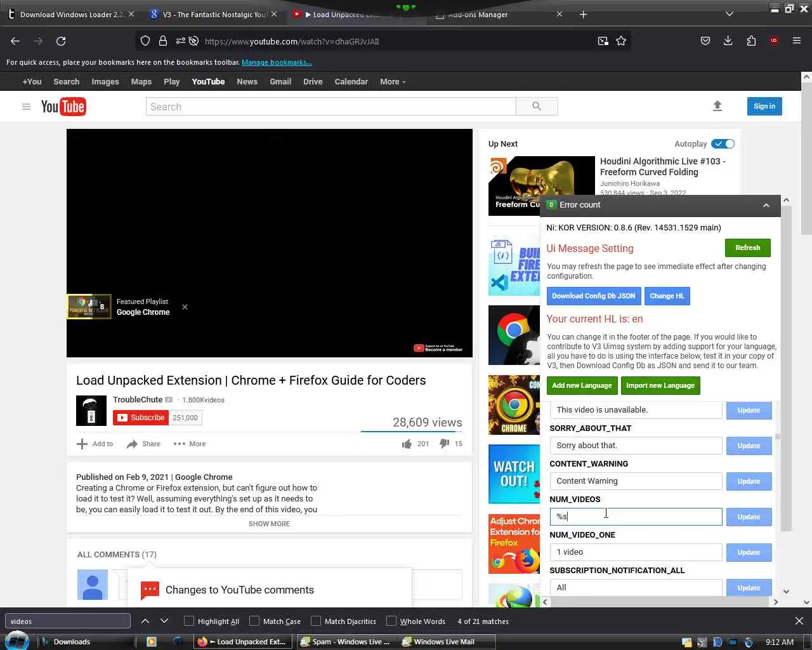Open the Firefox hamburger application menu
The height and width of the screenshot is (650, 812).
797,41
